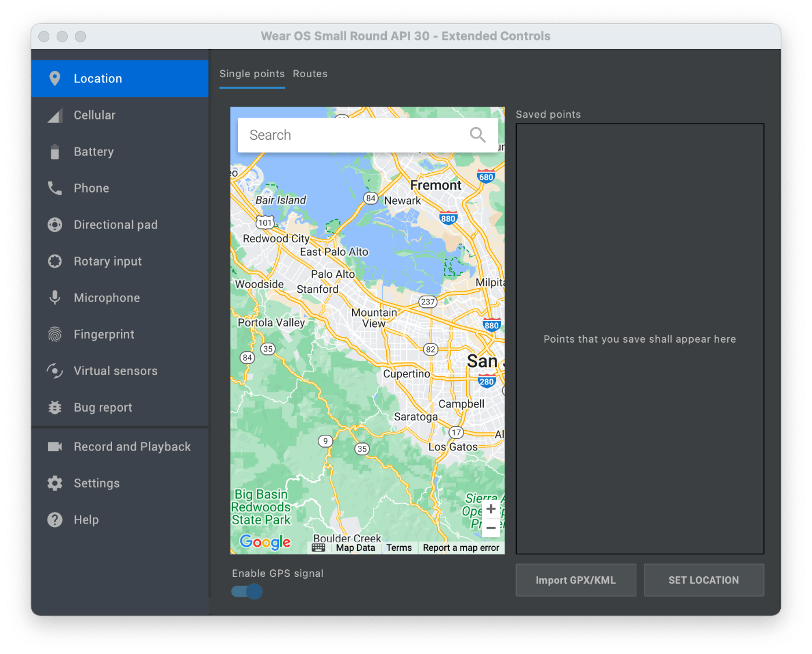Click Big Basin Redwoods State Park label
The width and height of the screenshot is (812, 654).
pyautogui.click(x=261, y=507)
